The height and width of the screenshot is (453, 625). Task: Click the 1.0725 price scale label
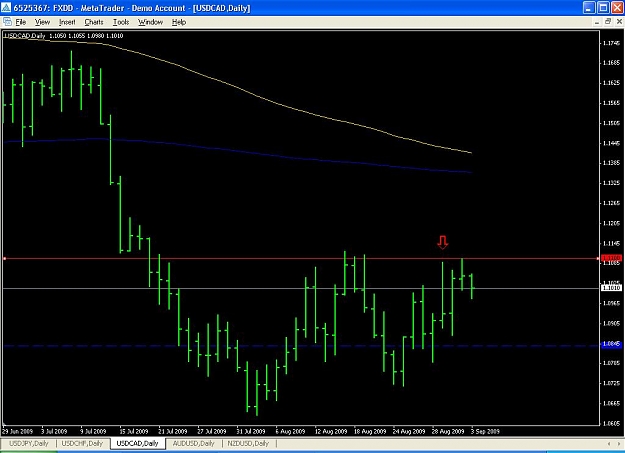pos(611,383)
